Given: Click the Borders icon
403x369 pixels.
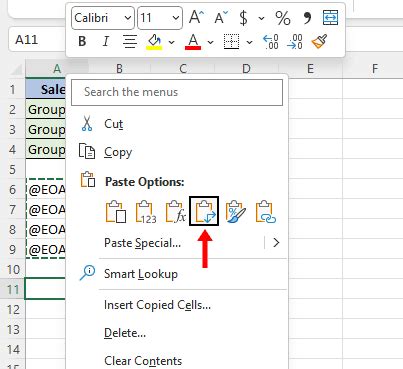Looking at the screenshot, I should [231, 42].
